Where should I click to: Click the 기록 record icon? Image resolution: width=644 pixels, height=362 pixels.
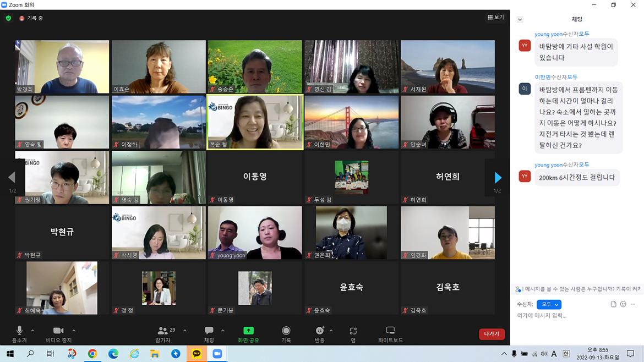coord(286,331)
